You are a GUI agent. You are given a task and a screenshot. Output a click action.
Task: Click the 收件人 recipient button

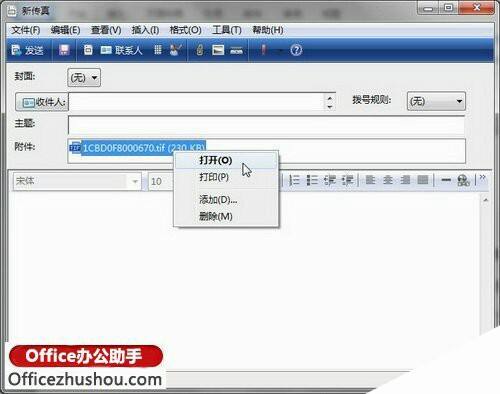[x=42, y=102]
